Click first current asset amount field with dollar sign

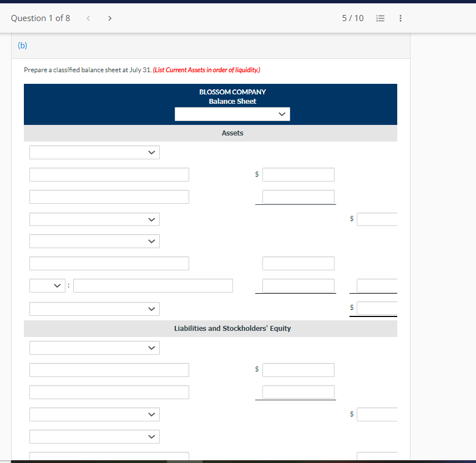[298, 175]
